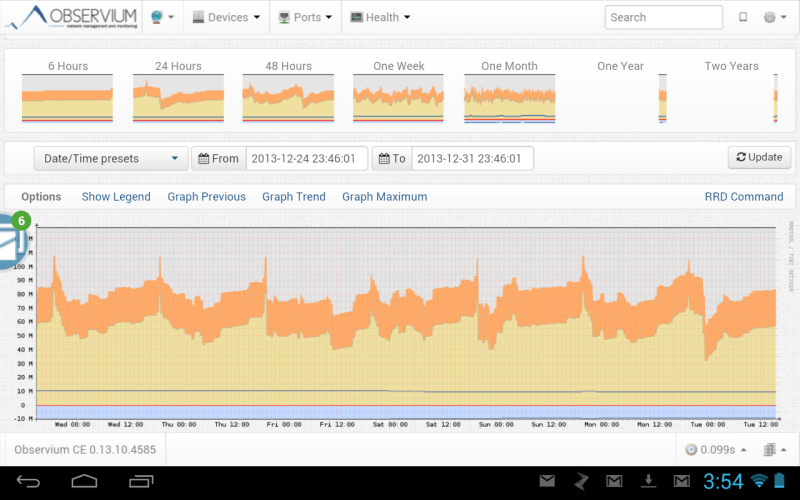This screenshot has height=500, width=800.
Task: Toggle Graph Trend option
Action: point(294,197)
